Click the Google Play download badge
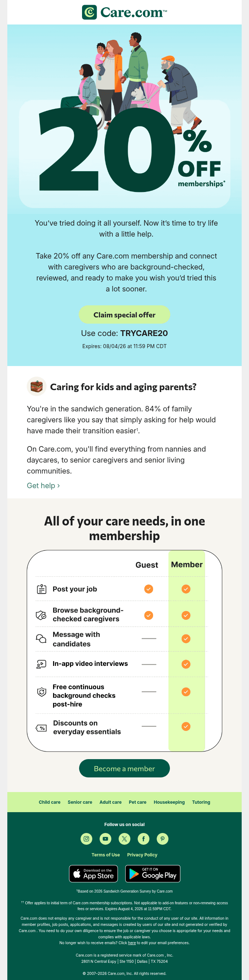Image resolution: width=249 pixels, height=980 pixels. click(153, 874)
